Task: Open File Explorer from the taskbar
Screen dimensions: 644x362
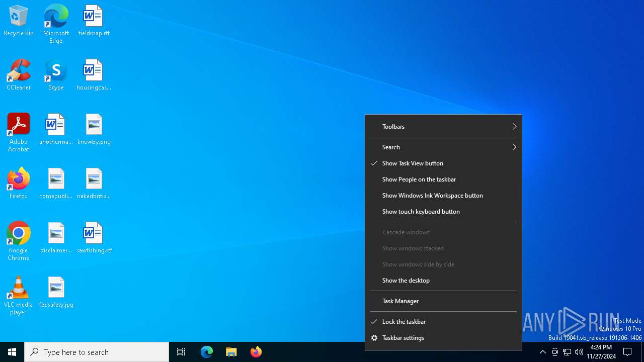Action: click(x=231, y=352)
